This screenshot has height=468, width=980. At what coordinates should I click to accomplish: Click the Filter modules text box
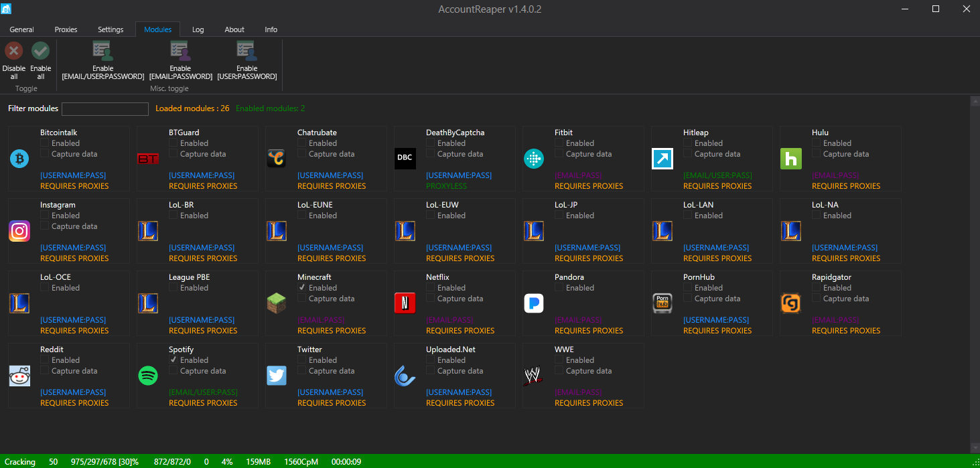click(x=105, y=108)
